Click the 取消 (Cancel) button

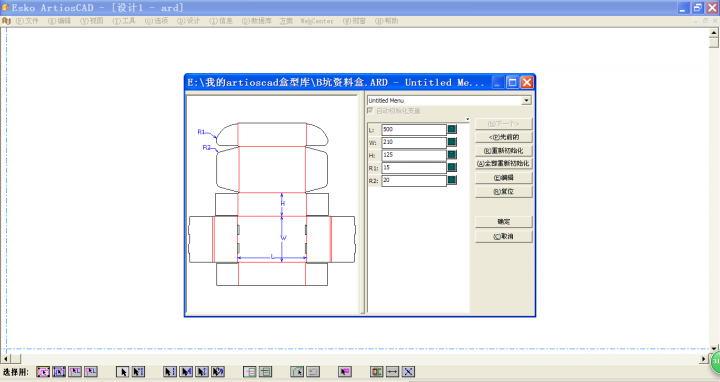[x=504, y=236]
